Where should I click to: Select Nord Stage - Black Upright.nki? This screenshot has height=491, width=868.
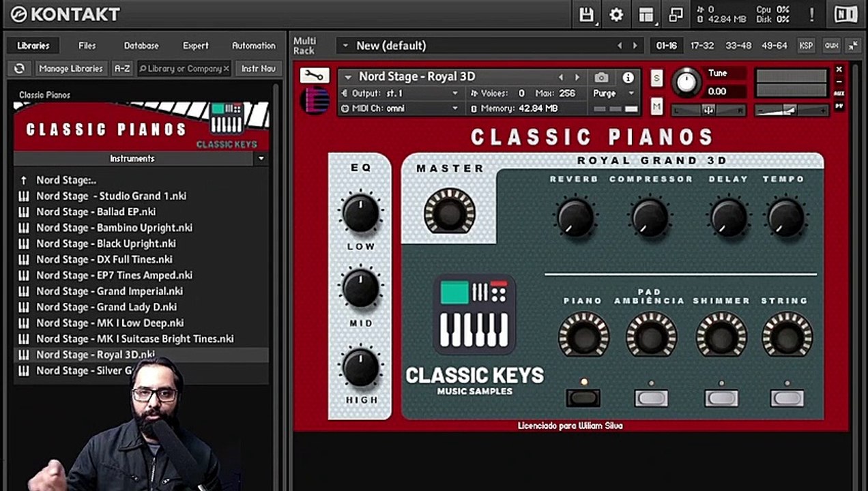click(x=141, y=243)
